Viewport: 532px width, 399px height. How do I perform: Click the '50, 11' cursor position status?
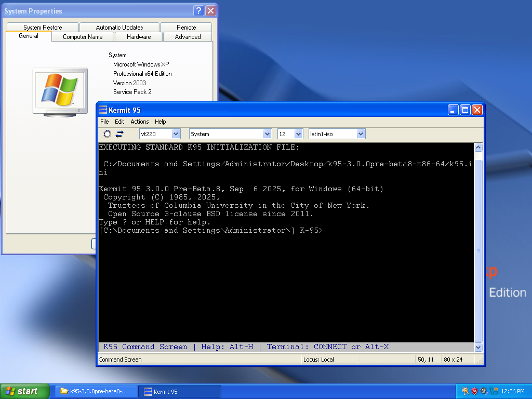[426, 360]
